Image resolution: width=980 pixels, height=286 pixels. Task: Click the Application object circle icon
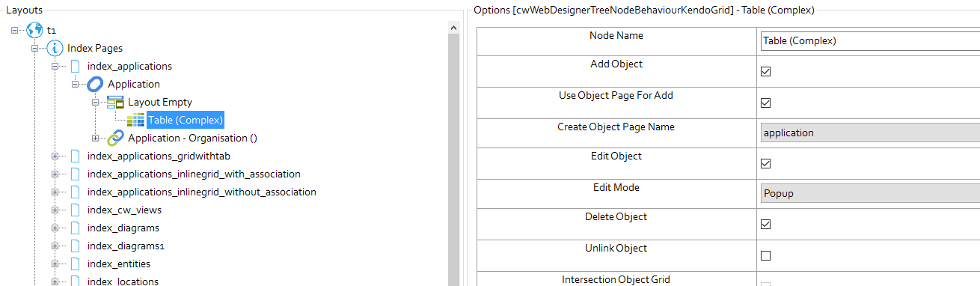pyautogui.click(x=96, y=84)
